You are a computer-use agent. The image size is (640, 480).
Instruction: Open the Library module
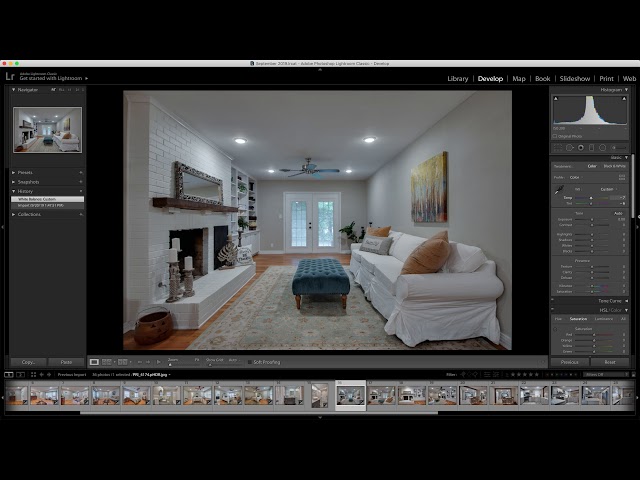pos(458,79)
